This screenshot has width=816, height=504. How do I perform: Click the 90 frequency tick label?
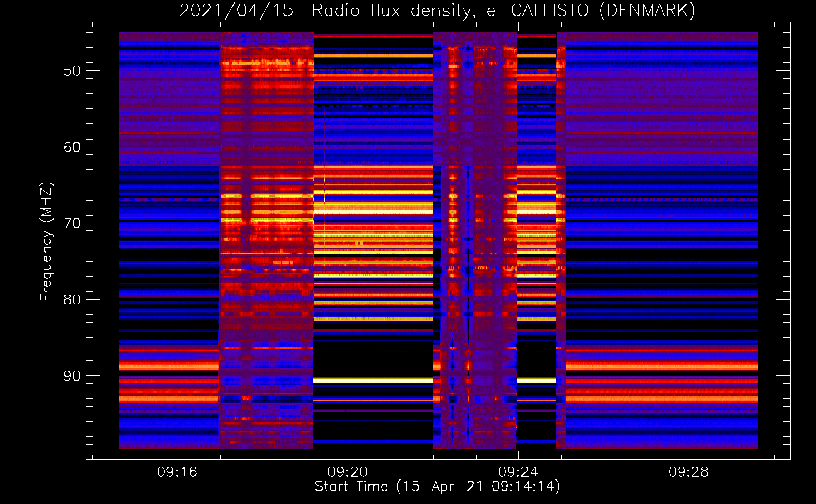[72, 376]
